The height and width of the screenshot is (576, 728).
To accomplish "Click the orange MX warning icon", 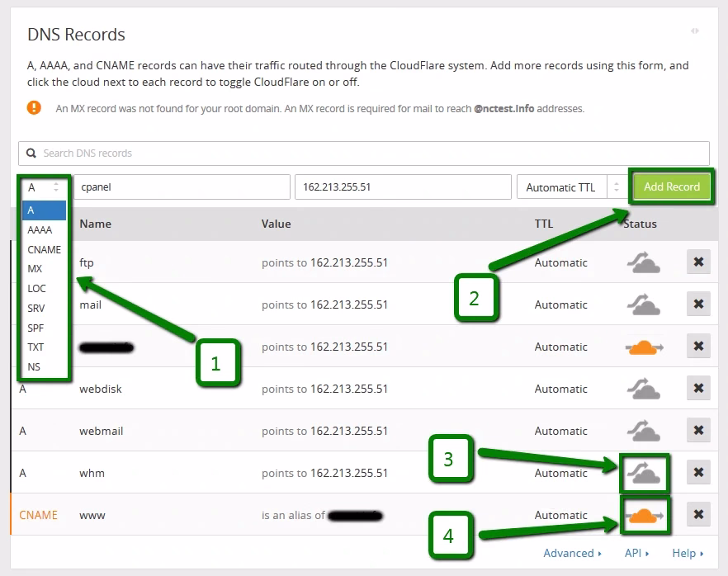I will click(34, 107).
